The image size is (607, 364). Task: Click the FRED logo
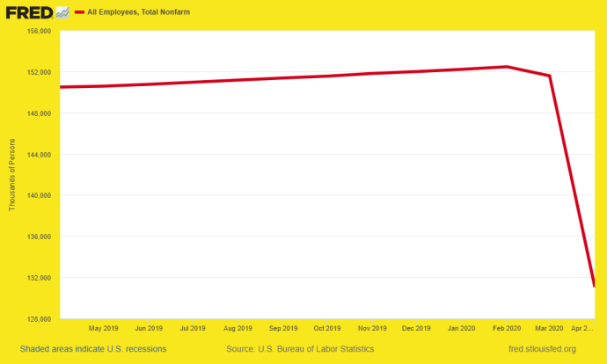click(x=29, y=12)
